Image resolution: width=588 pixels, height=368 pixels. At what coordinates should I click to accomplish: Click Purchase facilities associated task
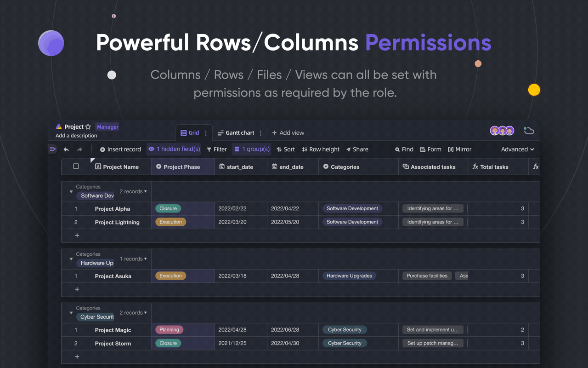click(427, 276)
